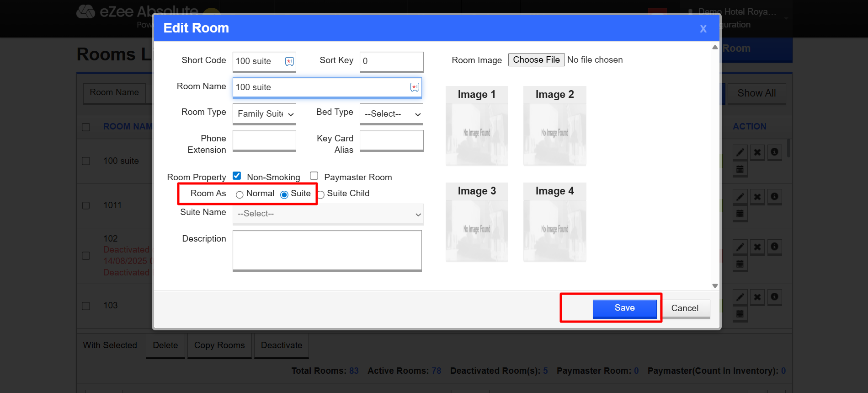Click edit pencil icon for room 103
Image resolution: width=868 pixels, height=393 pixels.
[x=740, y=297]
